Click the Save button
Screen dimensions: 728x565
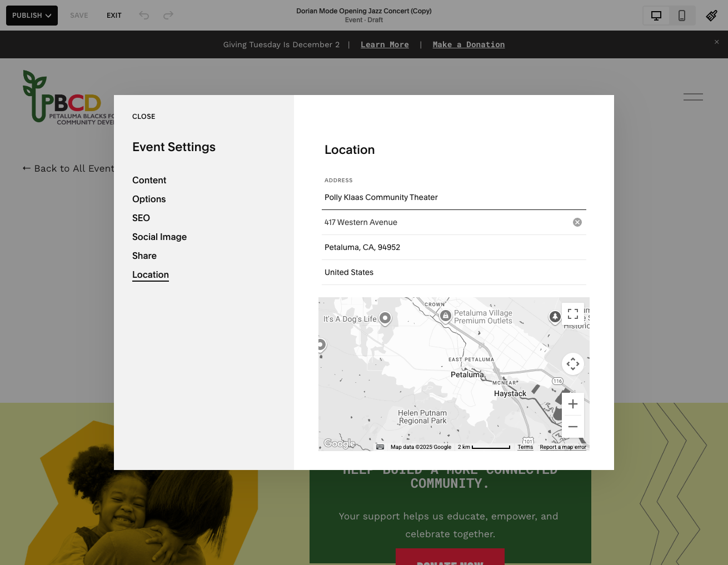pyautogui.click(x=79, y=16)
